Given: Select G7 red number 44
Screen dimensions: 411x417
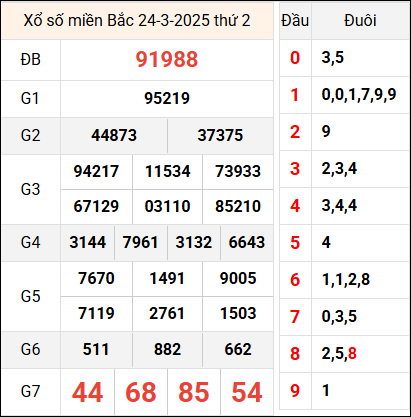Looking at the screenshot, I should (87, 392).
